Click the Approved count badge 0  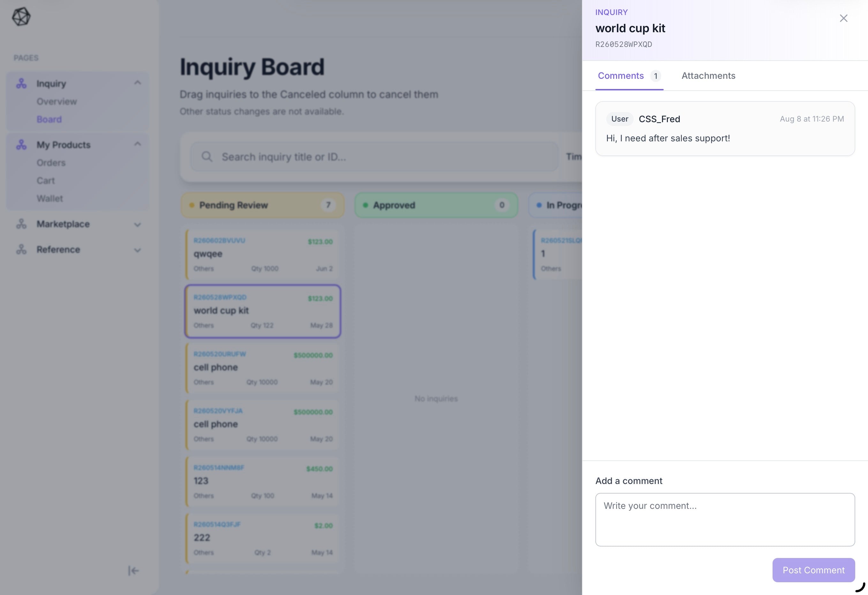(x=502, y=205)
